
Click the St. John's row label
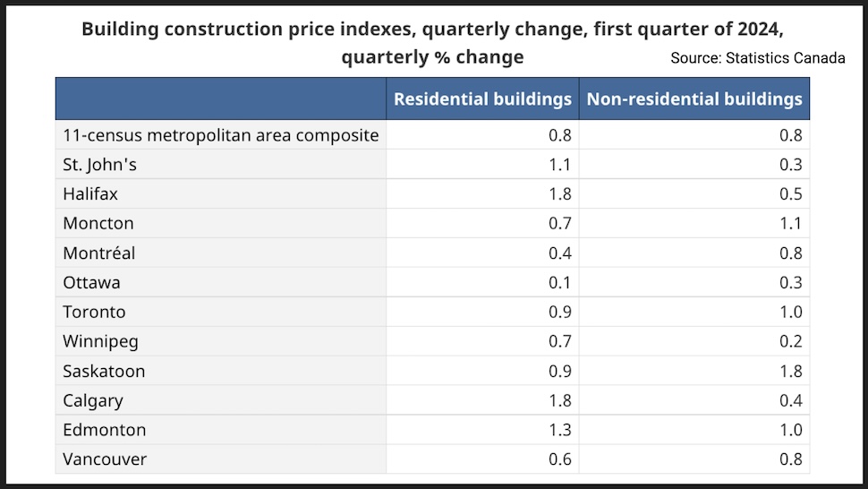coord(99,165)
